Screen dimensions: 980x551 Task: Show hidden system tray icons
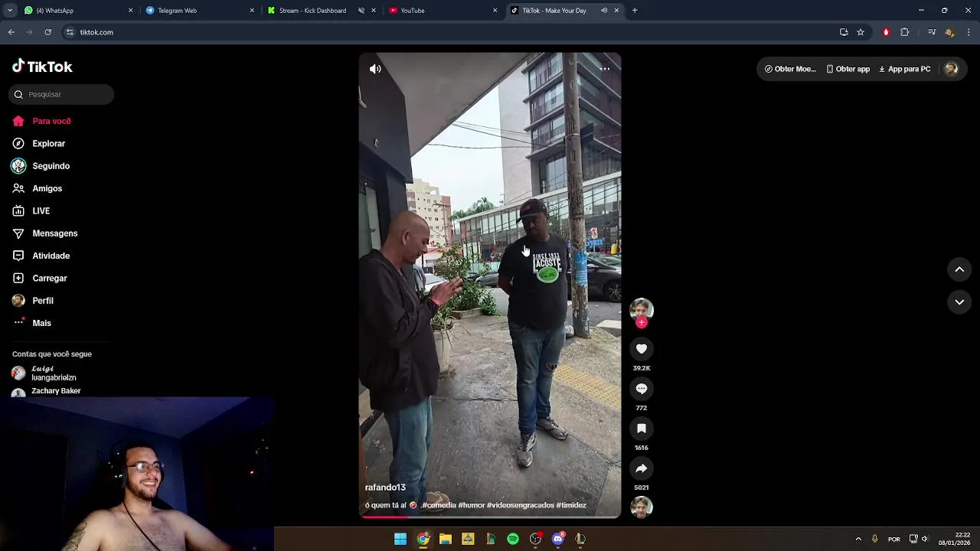(x=858, y=539)
